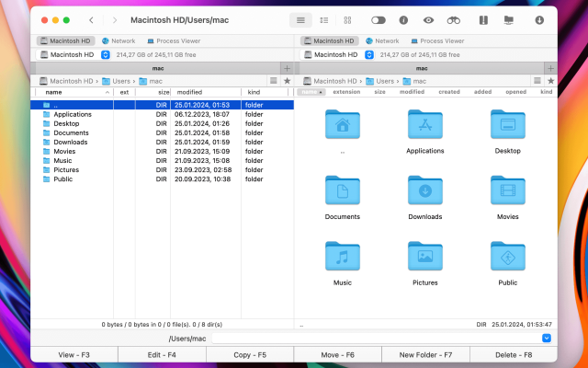Open right panel Macintosh HD drive dropdown
The height and width of the screenshot is (368, 588).
coord(368,54)
